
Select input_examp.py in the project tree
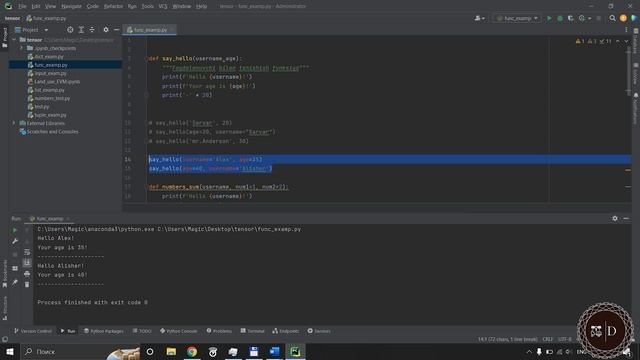[x=50, y=73]
